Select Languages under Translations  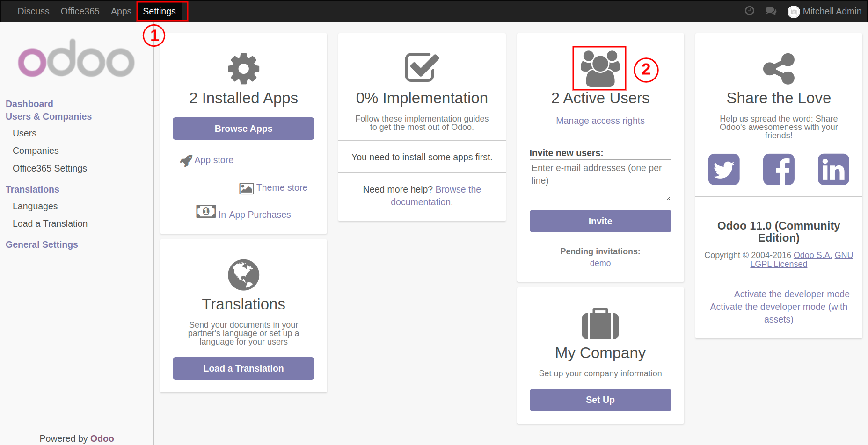pyautogui.click(x=35, y=206)
